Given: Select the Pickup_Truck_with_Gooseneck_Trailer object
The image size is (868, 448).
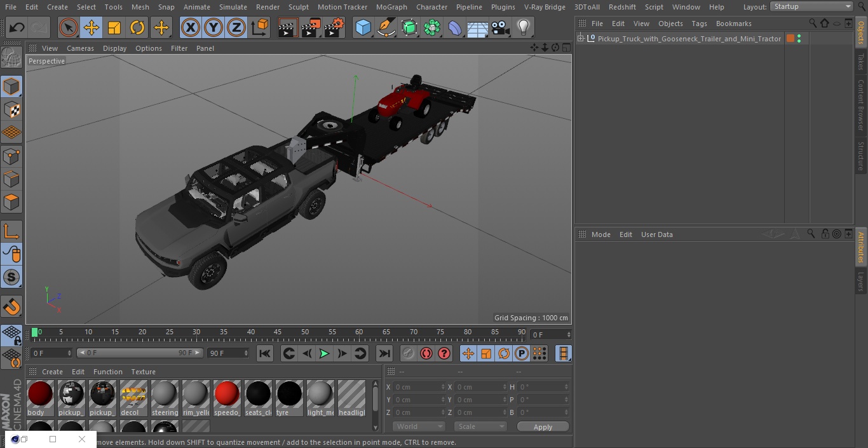Looking at the screenshot, I should 689,39.
